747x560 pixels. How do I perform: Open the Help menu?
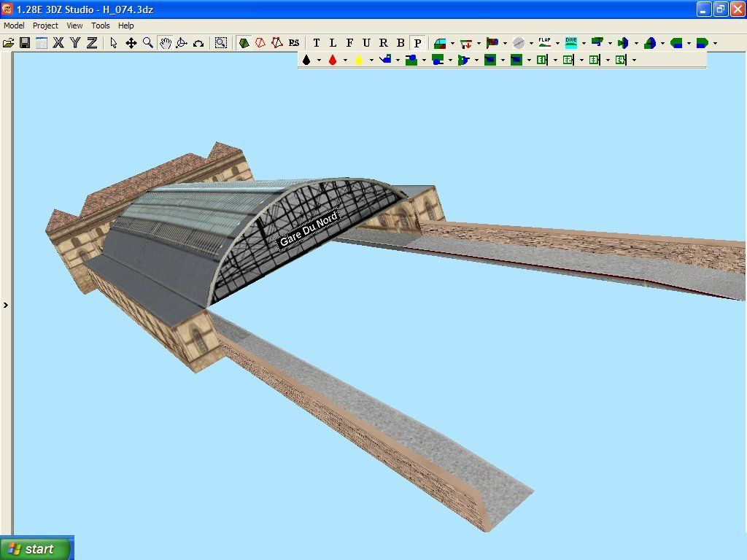point(125,26)
